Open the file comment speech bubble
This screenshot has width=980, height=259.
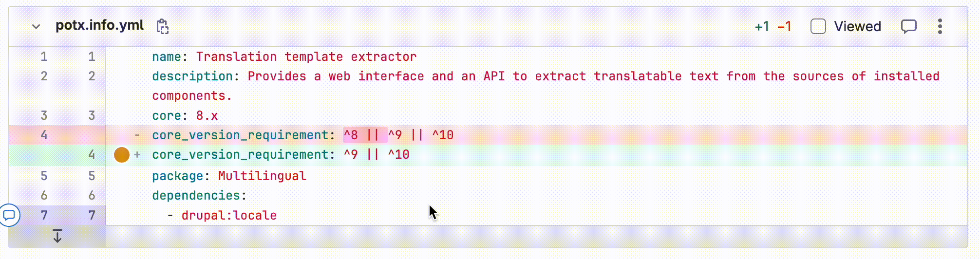pos(908,26)
